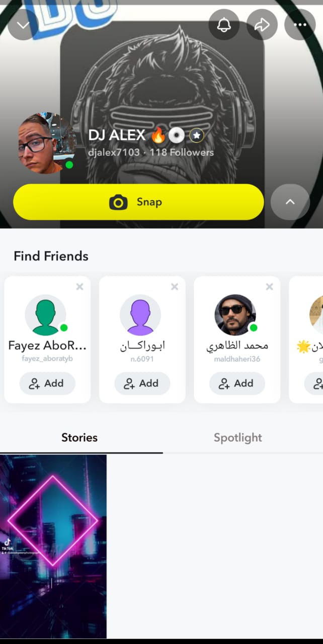Dismiss Fayez AboR... suggestion card

[x=79, y=287]
